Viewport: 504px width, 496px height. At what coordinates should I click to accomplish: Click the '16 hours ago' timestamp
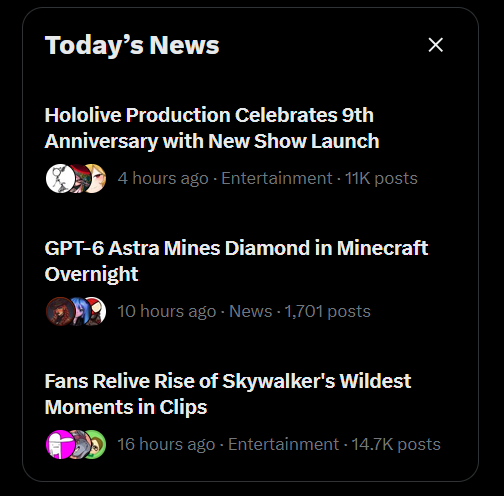[x=166, y=444]
